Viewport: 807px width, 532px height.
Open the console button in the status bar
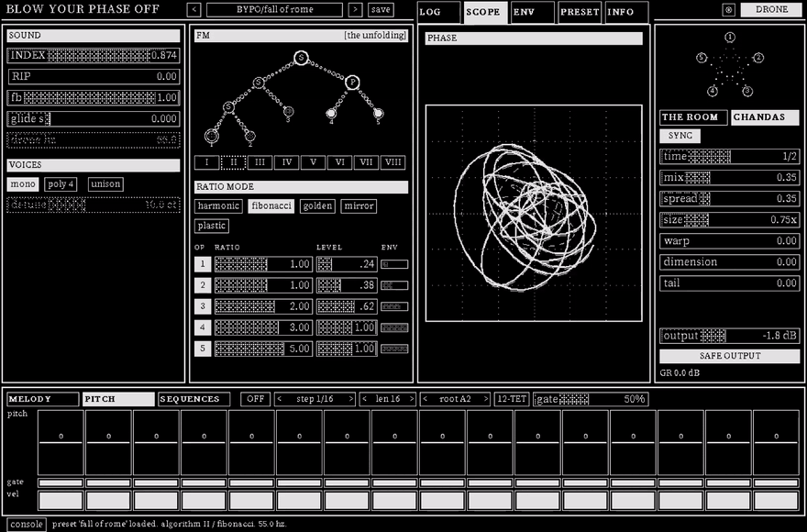pos(27,525)
